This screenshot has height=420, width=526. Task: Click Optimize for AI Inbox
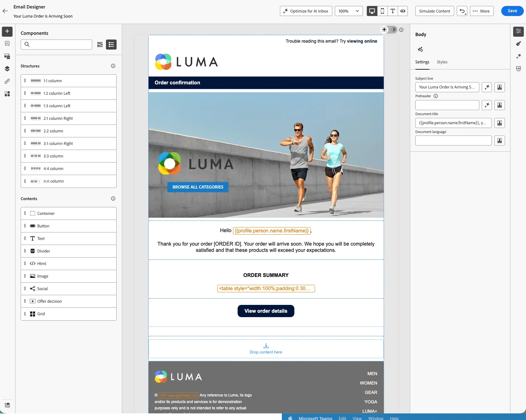(306, 11)
